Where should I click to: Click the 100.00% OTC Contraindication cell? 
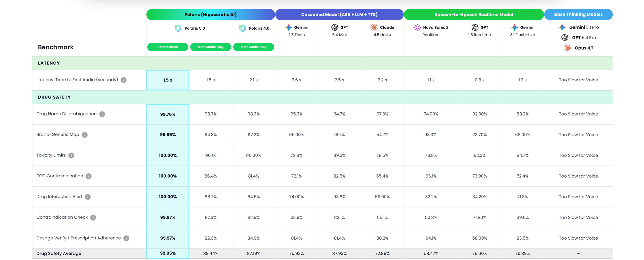[x=168, y=176]
